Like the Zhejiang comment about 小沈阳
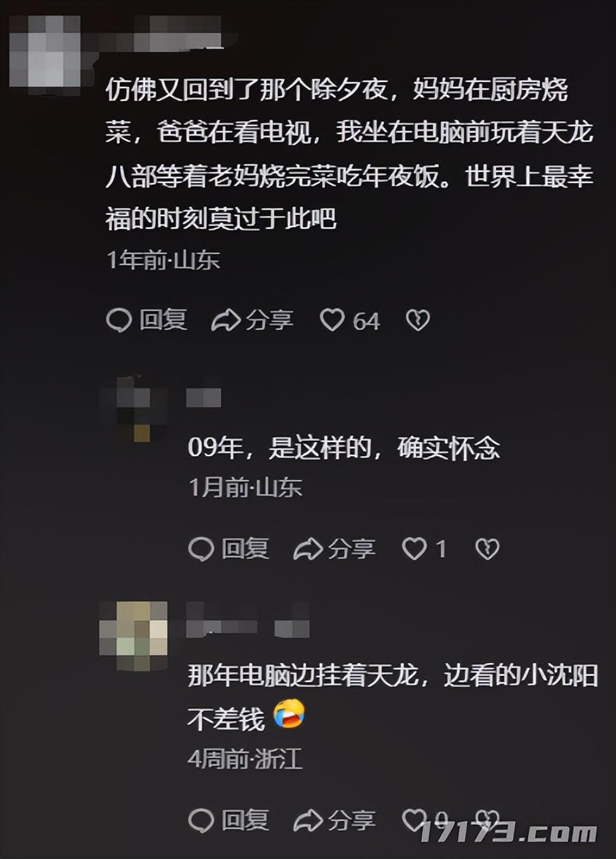Screen dimensions: 616x859 [x=415, y=820]
